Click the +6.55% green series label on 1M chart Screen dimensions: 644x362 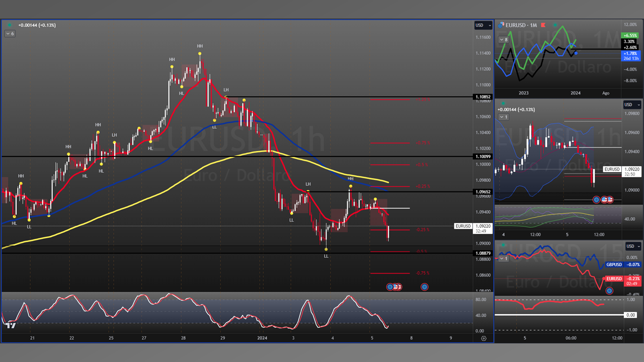pyautogui.click(x=630, y=36)
